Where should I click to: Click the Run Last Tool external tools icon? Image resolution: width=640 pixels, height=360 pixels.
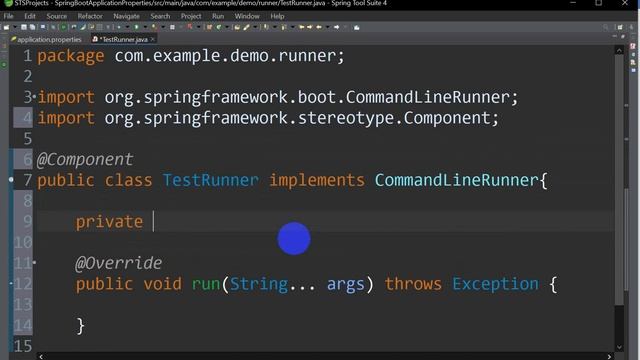(x=154, y=27)
